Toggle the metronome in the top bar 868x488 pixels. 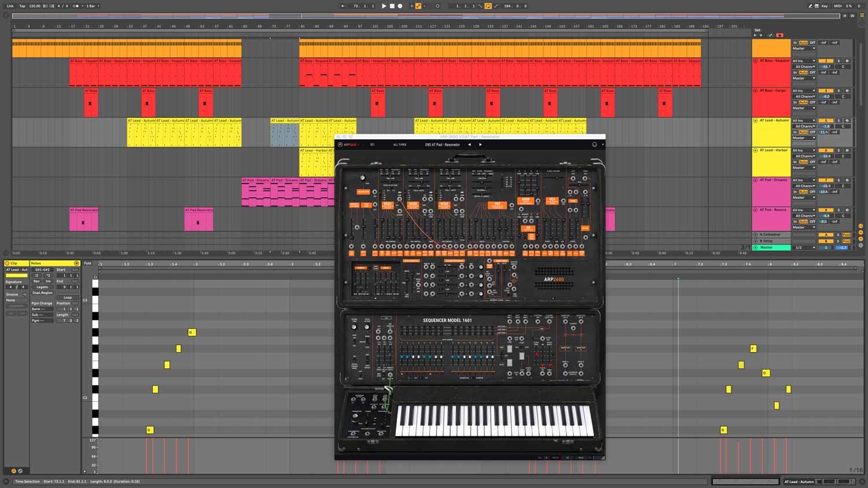coord(76,6)
